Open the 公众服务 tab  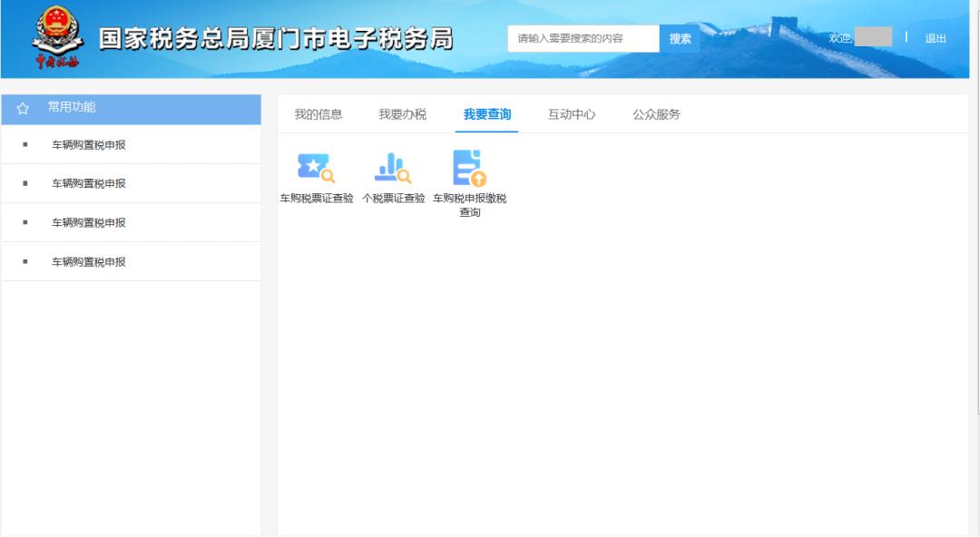pyautogui.click(x=658, y=112)
